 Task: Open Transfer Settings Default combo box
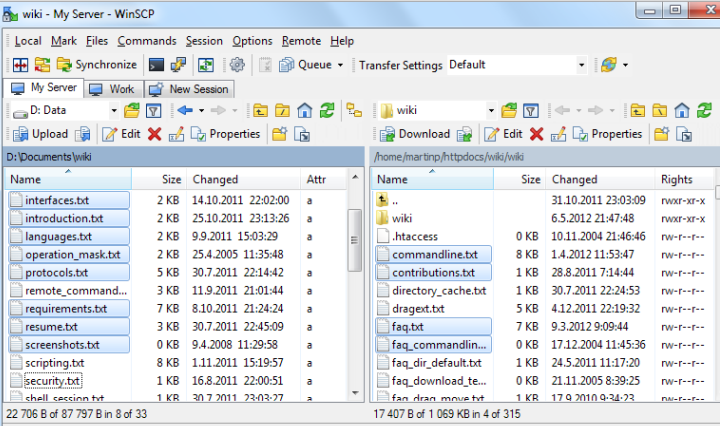[x=517, y=65]
